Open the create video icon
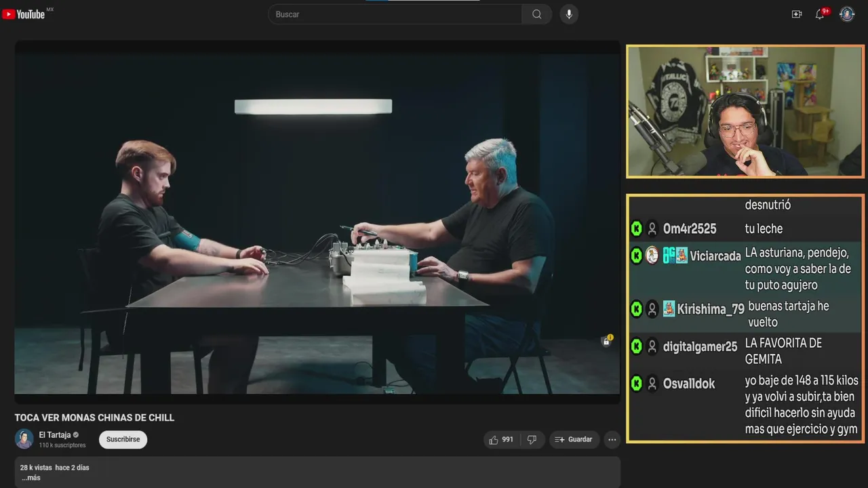 (x=797, y=14)
